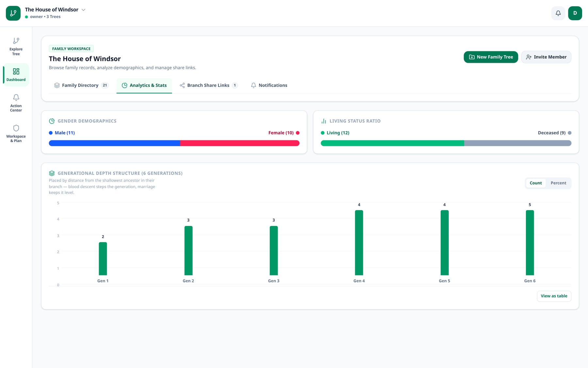
Task: Click the New Family Tree button
Action: [x=491, y=57]
